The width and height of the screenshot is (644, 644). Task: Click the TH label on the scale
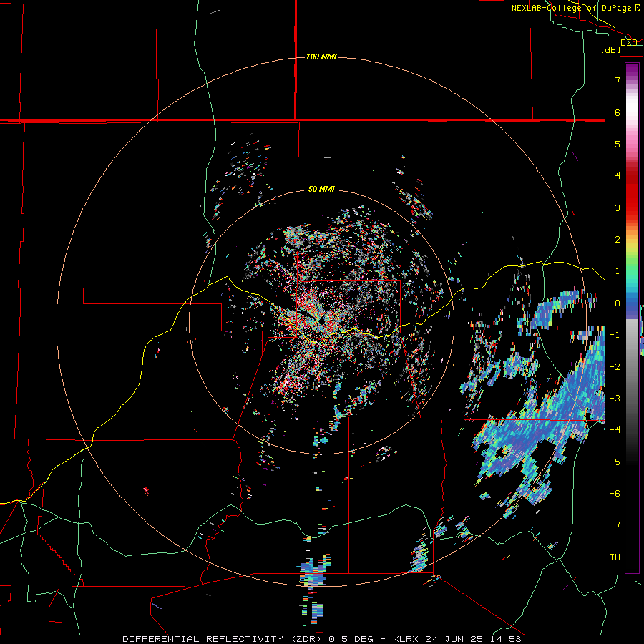pos(615,557)
